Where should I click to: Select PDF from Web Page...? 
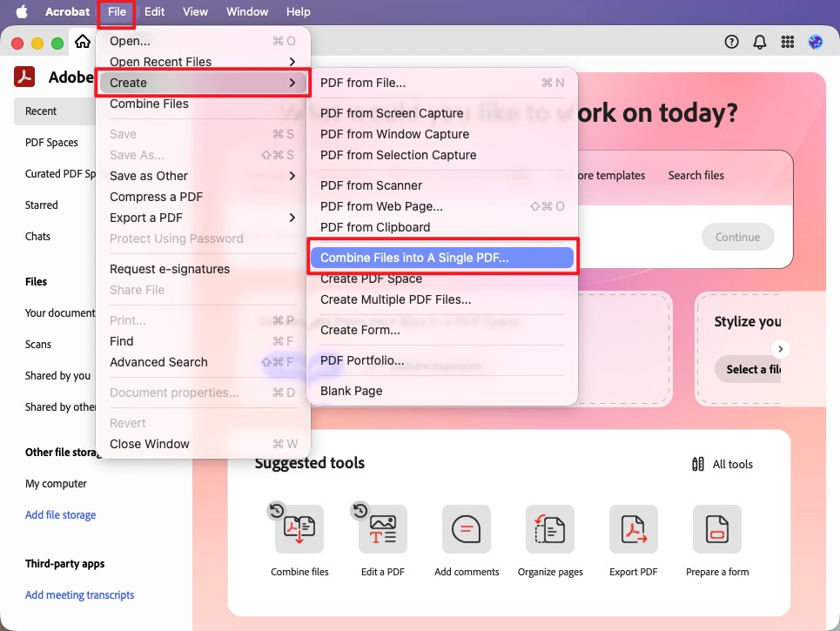(442, 206)
